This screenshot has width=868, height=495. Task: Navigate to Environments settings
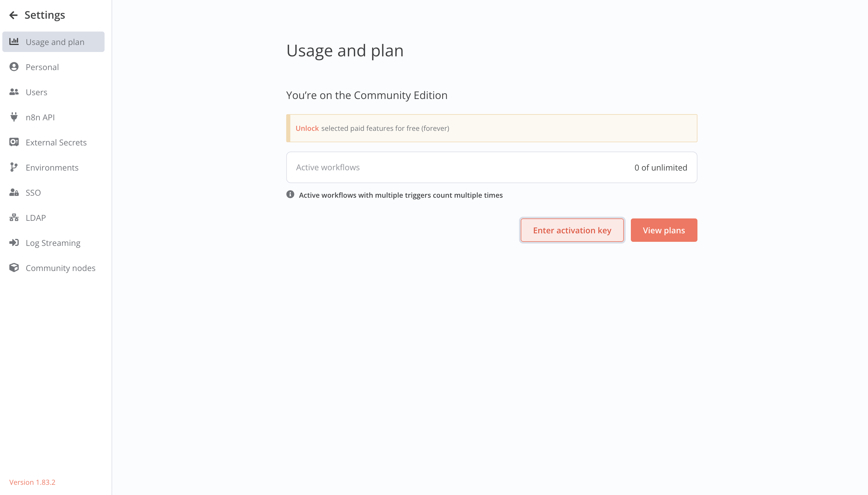(53, 168)
